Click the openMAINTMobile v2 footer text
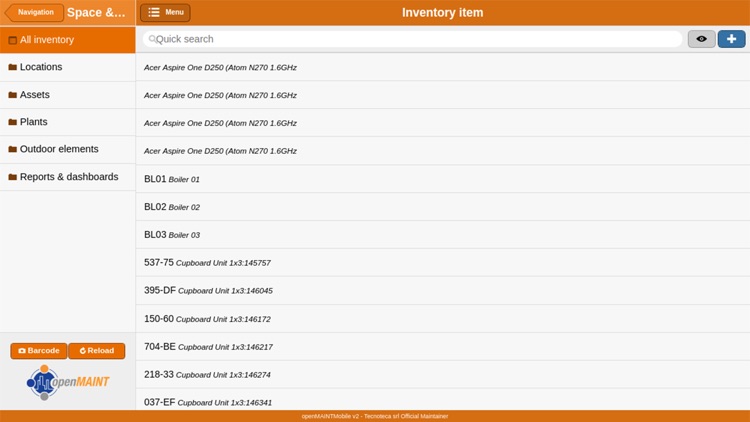Viewport: 750px width, 422px height. 375,416
